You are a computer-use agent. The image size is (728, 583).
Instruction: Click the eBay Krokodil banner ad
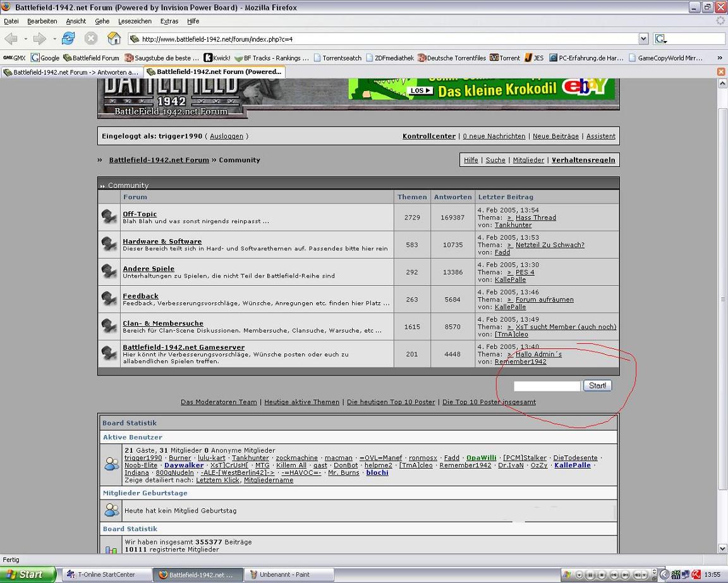coord(482,89)
